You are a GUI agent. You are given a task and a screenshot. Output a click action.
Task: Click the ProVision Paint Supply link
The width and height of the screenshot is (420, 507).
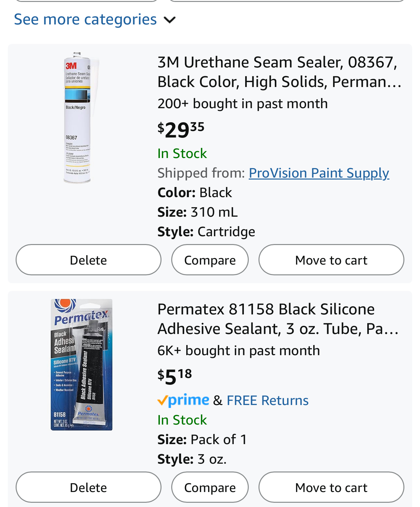coord(319,173)
